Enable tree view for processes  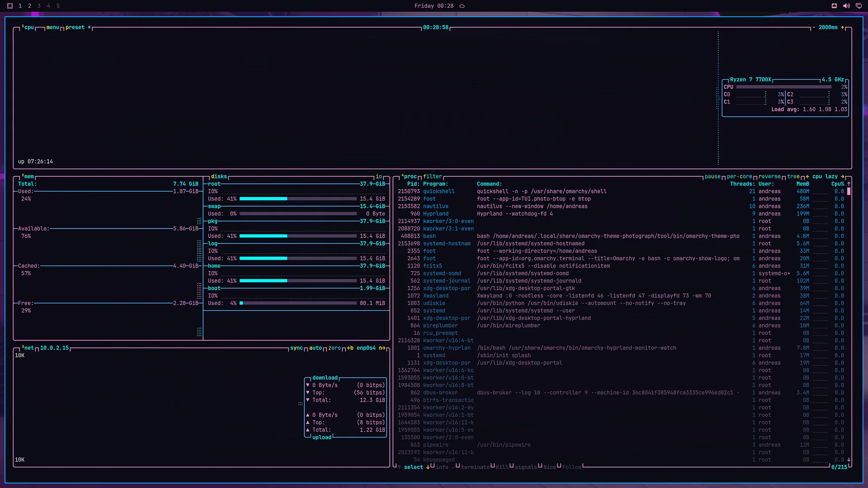[x=793, y=177]
